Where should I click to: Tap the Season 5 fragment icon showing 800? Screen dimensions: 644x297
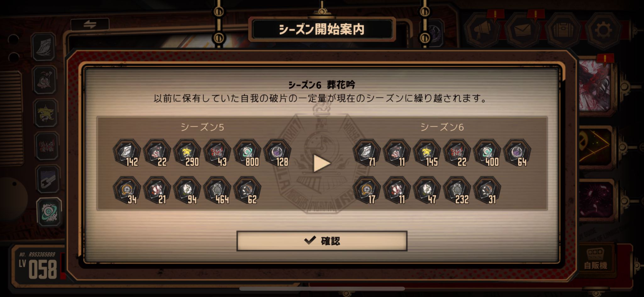247,153
